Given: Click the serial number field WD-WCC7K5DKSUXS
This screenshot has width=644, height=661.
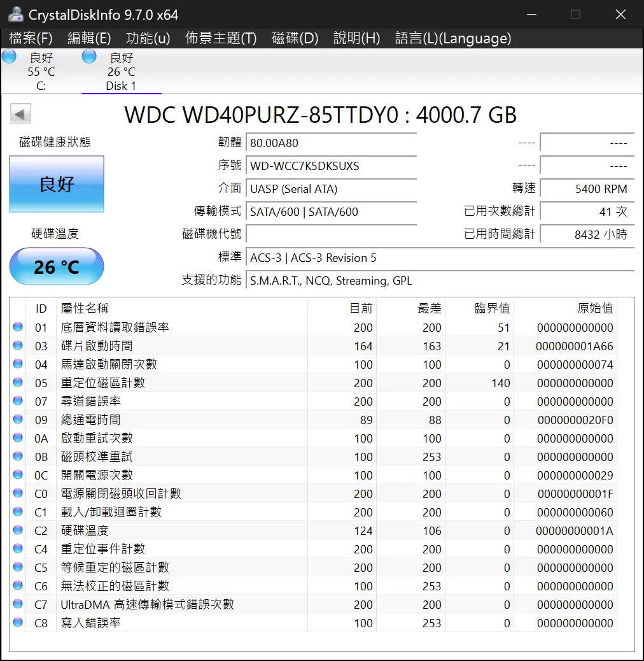Looking at the screenshot, I should click(x=331, y=166).
